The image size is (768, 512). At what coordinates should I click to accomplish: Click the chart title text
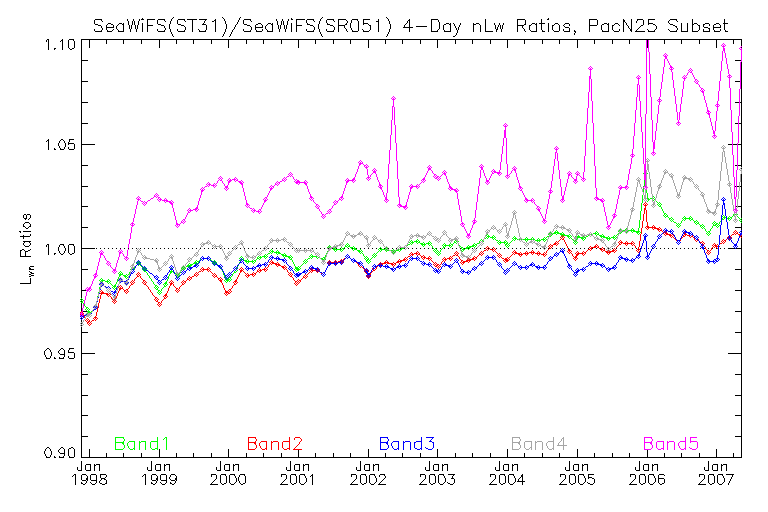410,25
